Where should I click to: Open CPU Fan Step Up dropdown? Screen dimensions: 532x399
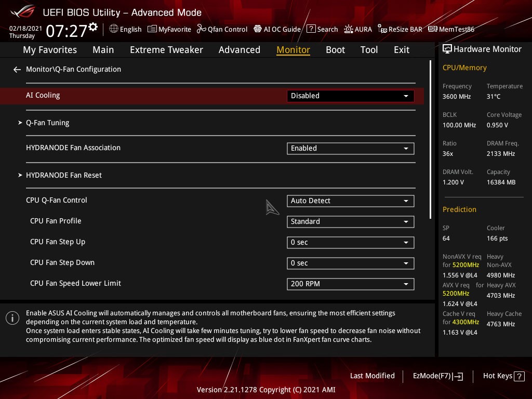click(351, 243)
